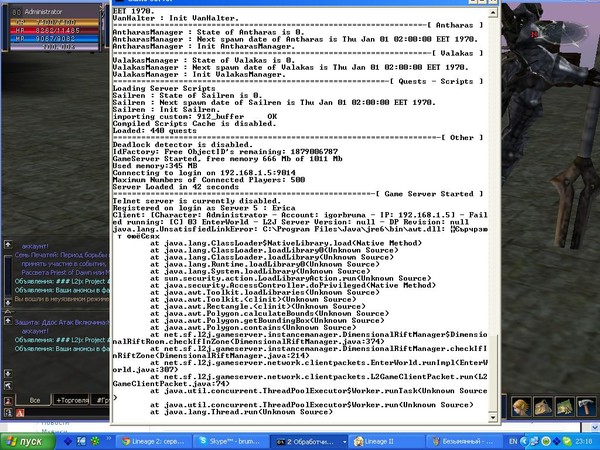Image resolution: width=600 pixels, height=450 pixels.
Task: Click the 'Telnet server is currently disabled.' line
Action: coord(197,201)
